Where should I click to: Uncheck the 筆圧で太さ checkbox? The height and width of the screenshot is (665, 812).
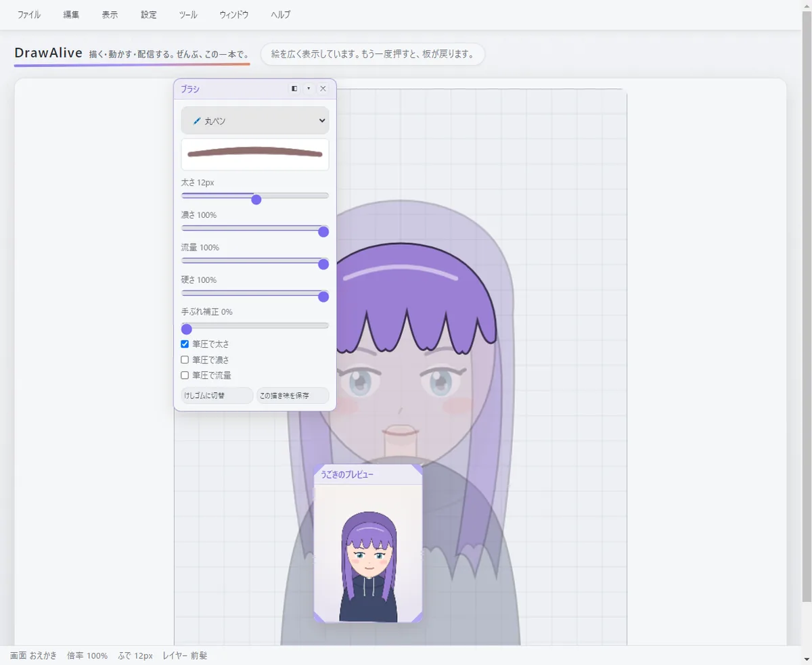click(185, 344)
